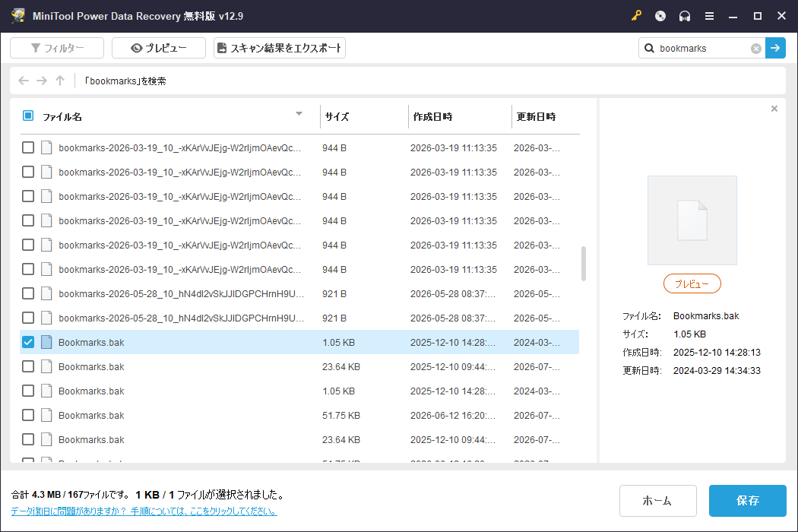Viewport: 798px width, 532px height.
Task: Open the hamburger menu in title bar
Action: [x=709, y=16]
